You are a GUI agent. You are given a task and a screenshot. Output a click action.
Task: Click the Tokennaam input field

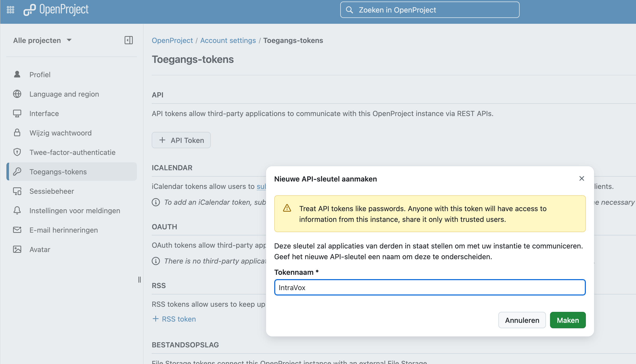430,287
